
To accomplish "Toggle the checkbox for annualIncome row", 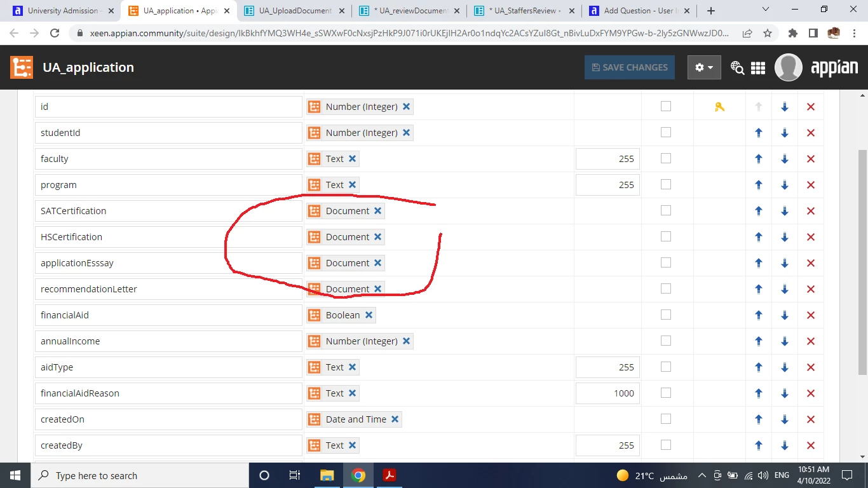I will tap(666, 341).
